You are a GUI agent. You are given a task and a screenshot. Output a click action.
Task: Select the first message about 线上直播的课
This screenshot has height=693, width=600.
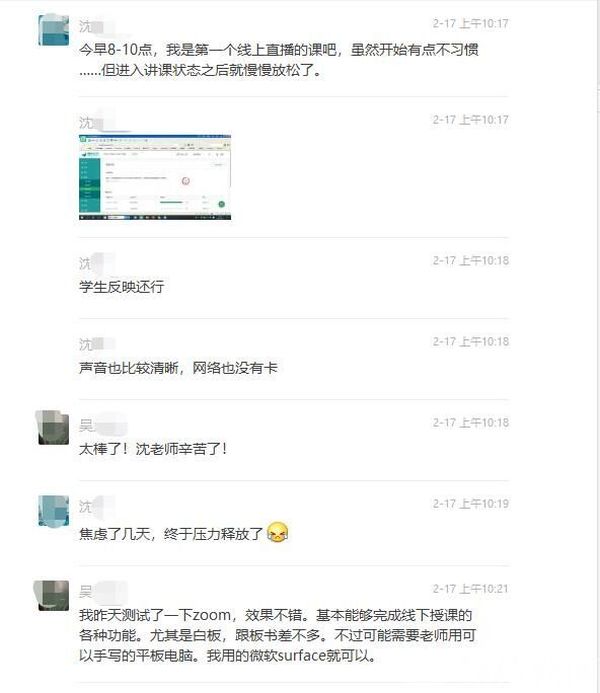point(279,60)
